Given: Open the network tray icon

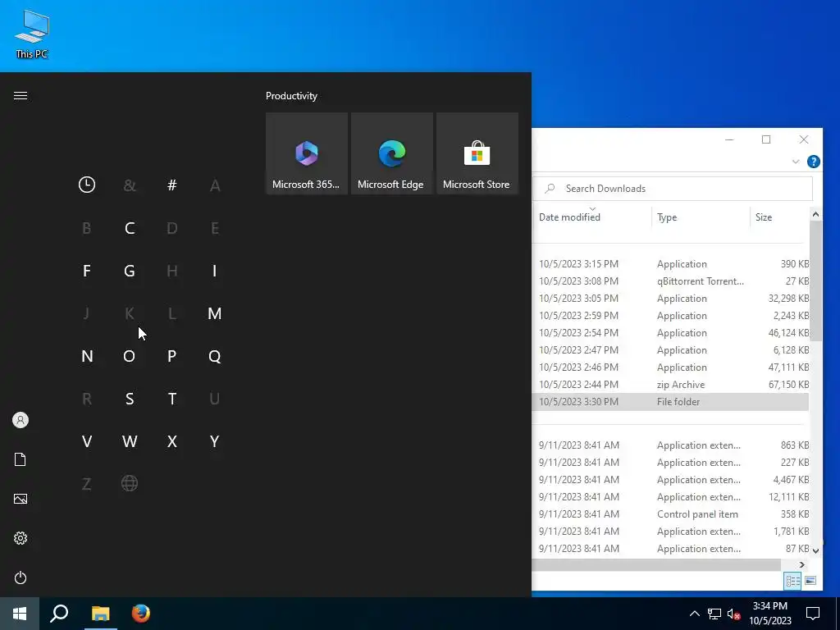Looking at the screenshot, I should [x=714, y=614].
